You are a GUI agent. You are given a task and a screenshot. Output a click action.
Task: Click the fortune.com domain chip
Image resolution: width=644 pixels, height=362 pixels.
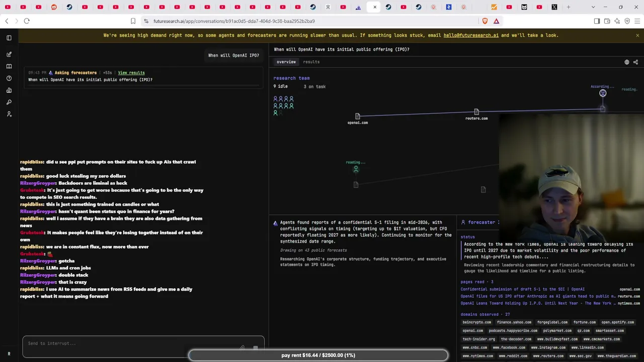tap(584, 322)
